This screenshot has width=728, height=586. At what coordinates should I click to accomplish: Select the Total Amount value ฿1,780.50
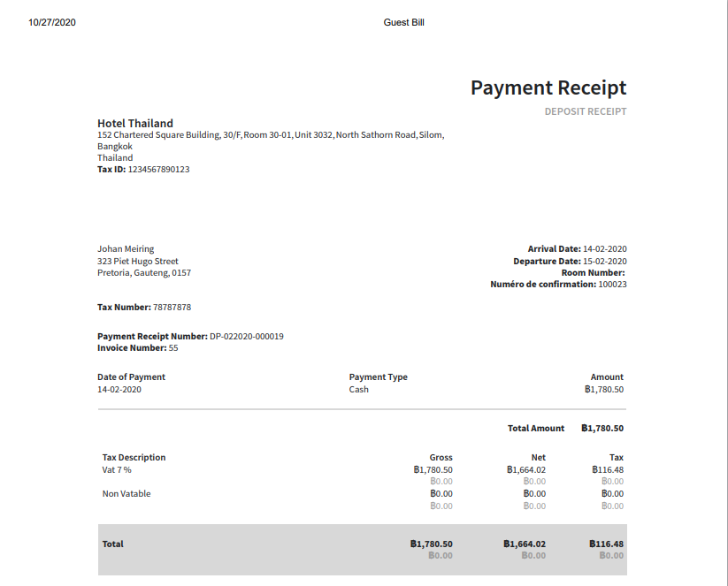(602, 429)
